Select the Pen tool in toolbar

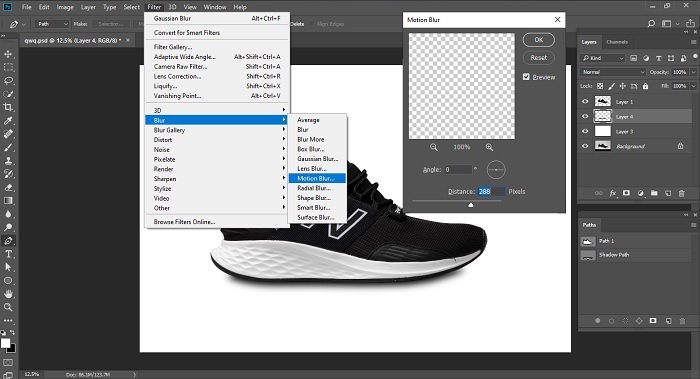8,241
